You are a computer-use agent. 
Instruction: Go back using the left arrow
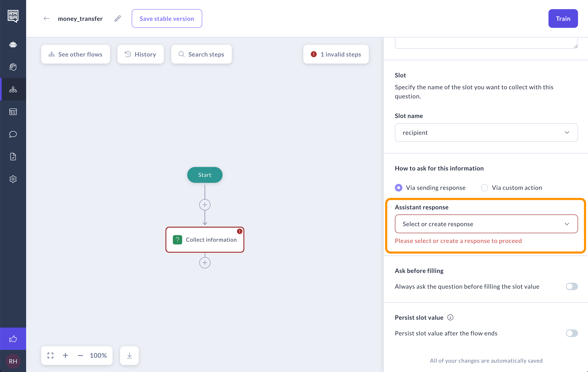[x=47, y=18]
